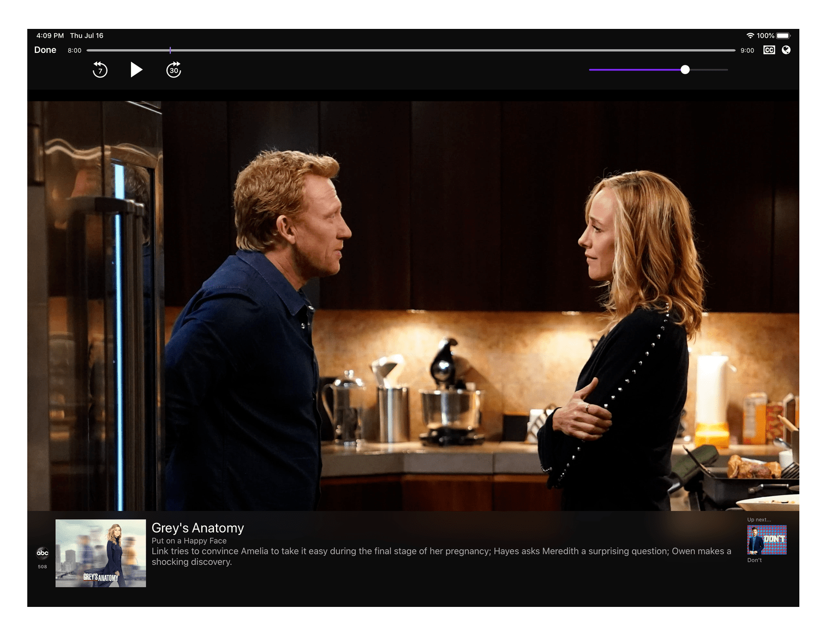Click the 8:00 start time label

pos(75,51)
